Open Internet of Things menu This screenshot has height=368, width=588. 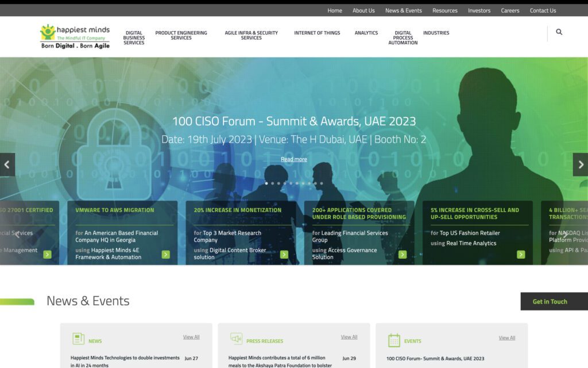click(x=317, y=33)
